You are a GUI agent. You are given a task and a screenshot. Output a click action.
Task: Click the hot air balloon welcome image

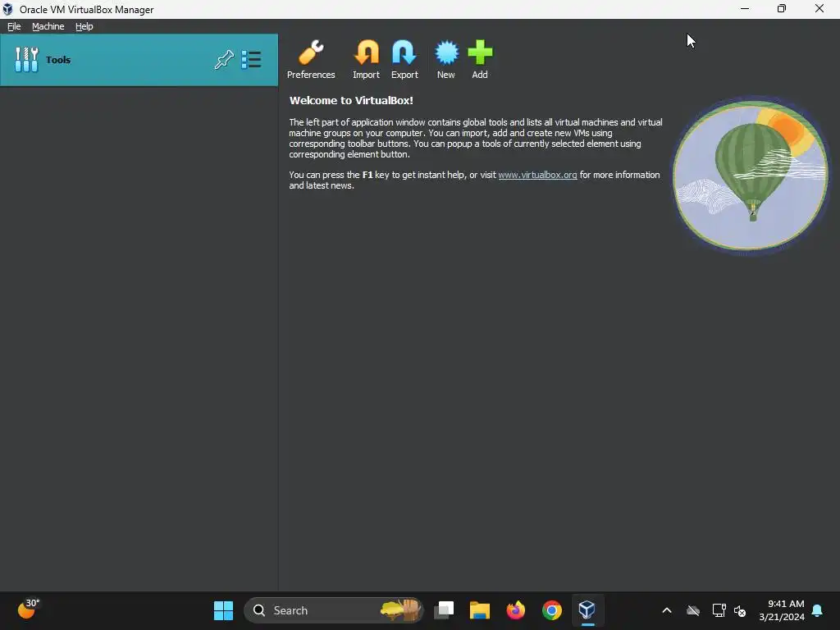tap(750, 176)
